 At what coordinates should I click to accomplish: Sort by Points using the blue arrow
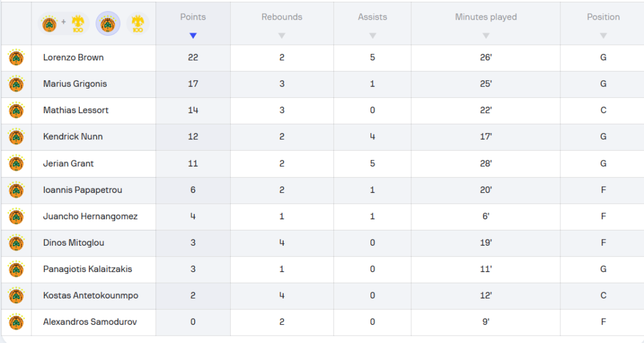tap(193, 36)
